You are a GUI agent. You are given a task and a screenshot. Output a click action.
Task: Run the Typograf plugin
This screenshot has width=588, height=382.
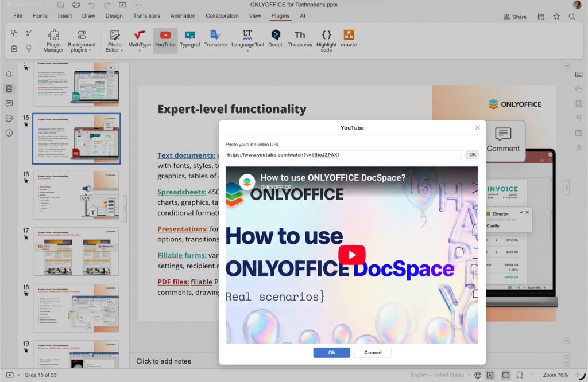point(189,38)
